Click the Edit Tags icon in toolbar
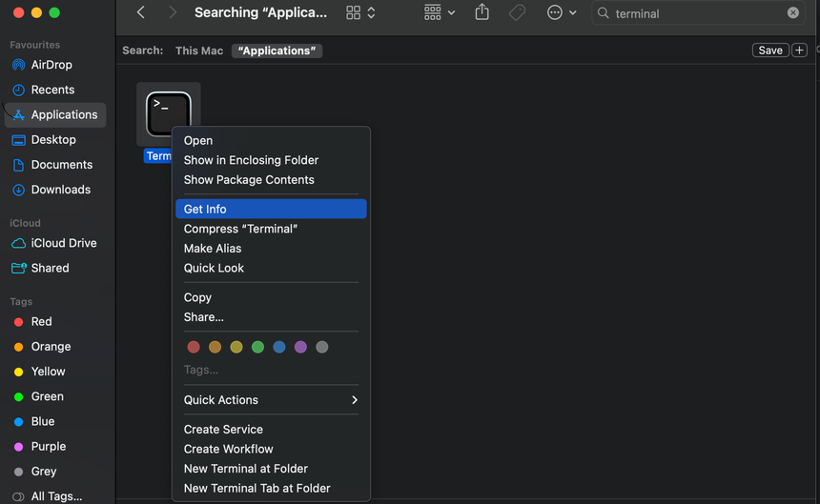Screen dimensions: 820x504 coord(517,12)
